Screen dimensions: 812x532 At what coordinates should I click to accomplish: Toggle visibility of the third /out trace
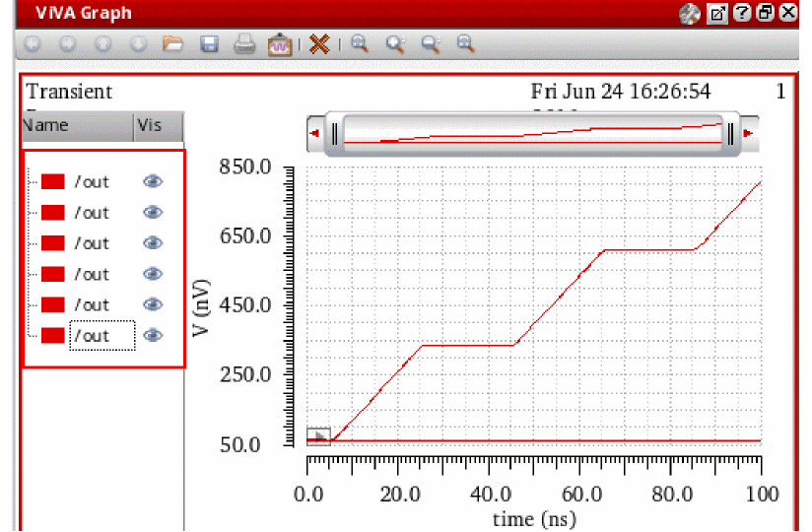153,242
